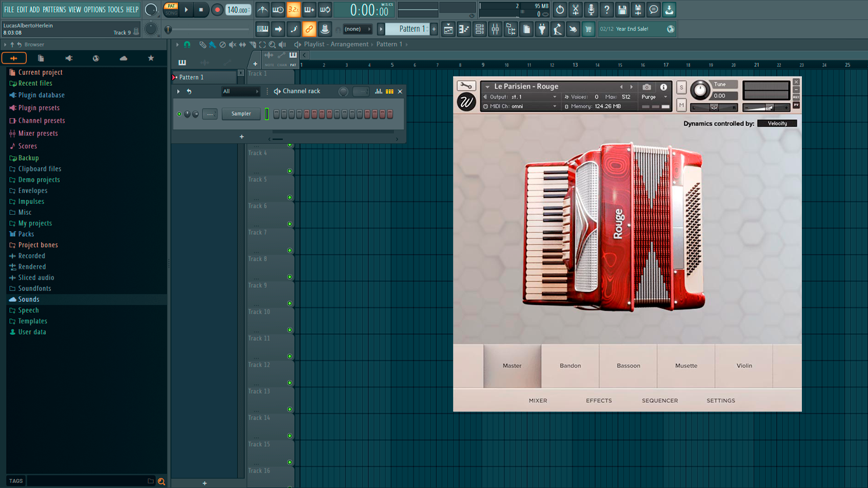Open Dynamics controlled by Velocity dropdown

(777, 123)
